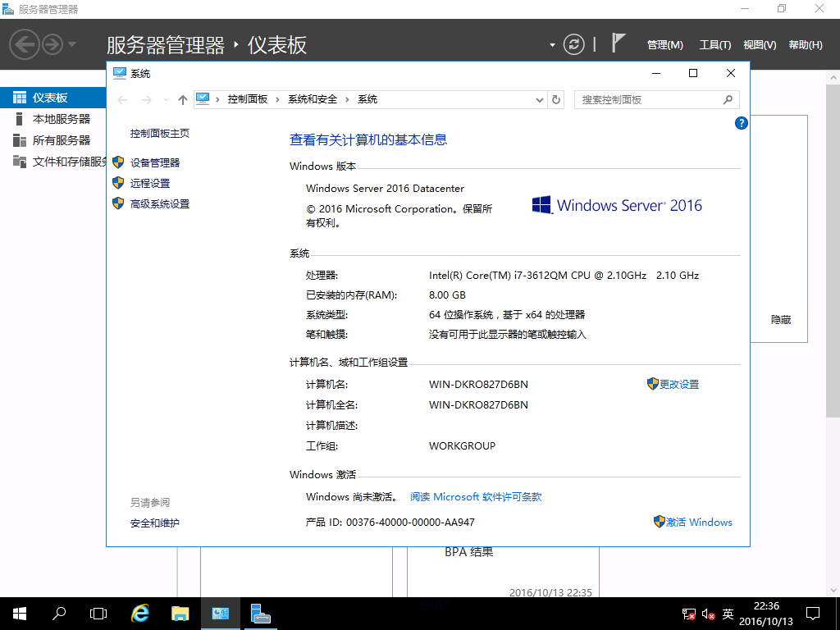Open the notifications flag in Server Manager
This screenshot has height=630, width=840.
click(x=618, y=43)
